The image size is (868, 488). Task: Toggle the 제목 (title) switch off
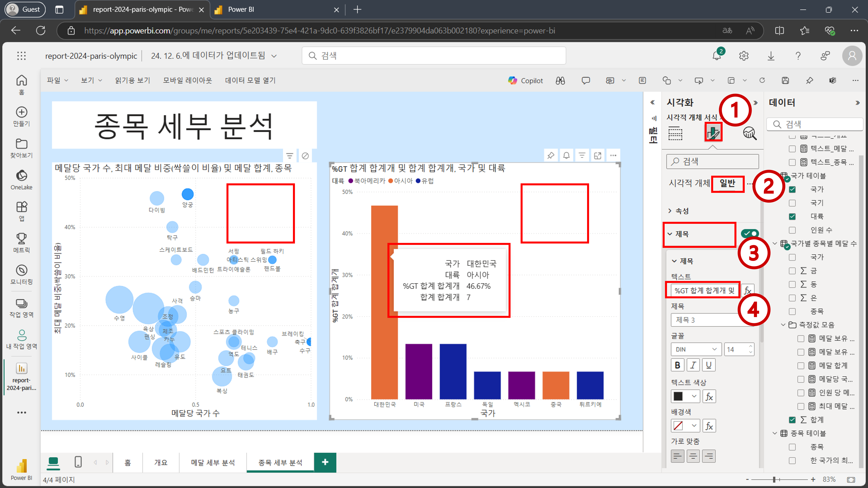[x=750, y=233]
